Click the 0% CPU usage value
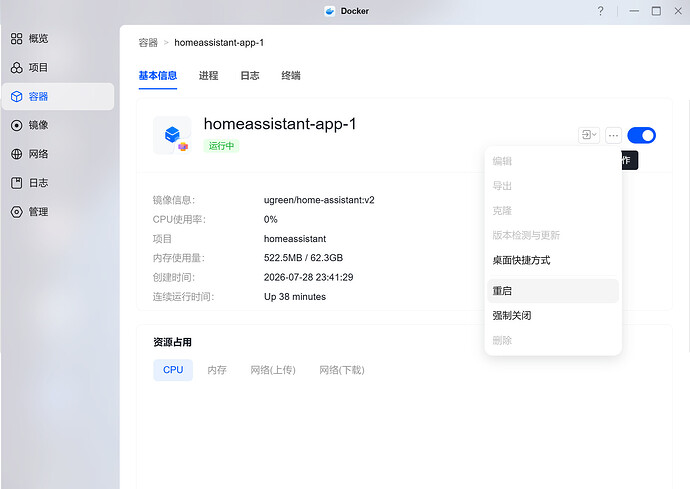Viewport: 690px width, 489px height. 271,219
